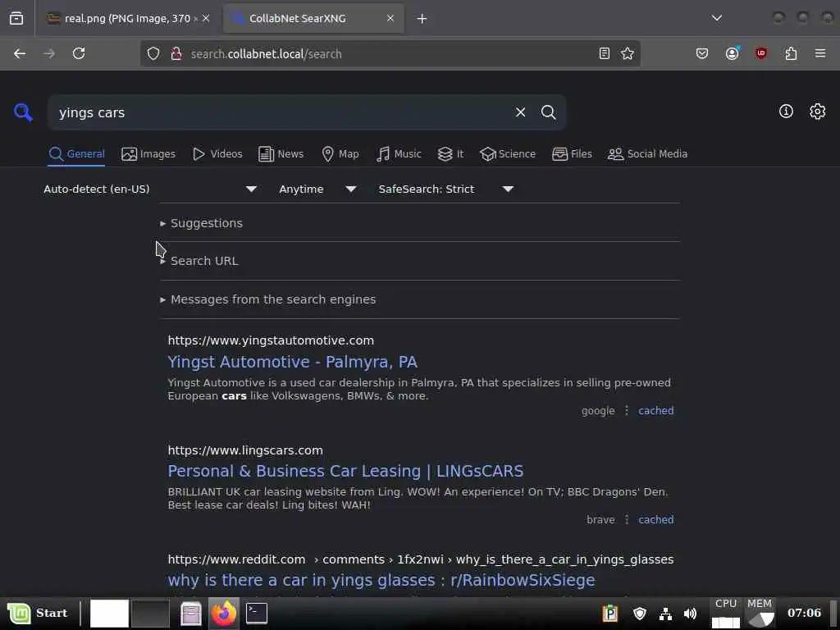Open Firefox hamburger menu
Image resolution: width=840 pixels, height=630 pixels.
820,53
